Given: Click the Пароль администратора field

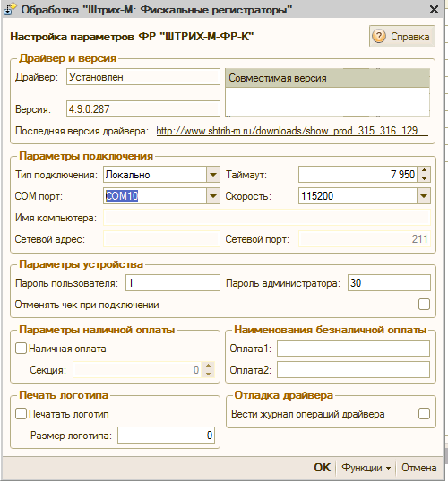Looking at the screenshot, I should tap(389, 283).
